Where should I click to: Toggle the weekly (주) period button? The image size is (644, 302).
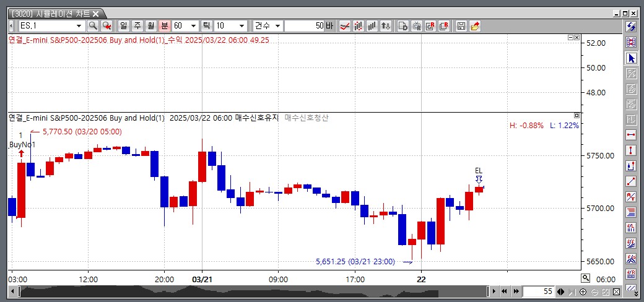(x=137, y=26)
